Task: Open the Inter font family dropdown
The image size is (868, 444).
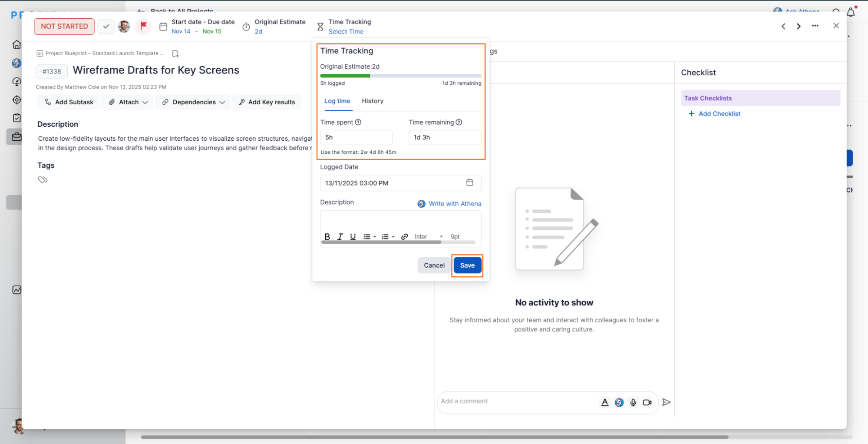Action: click(429, 236)
